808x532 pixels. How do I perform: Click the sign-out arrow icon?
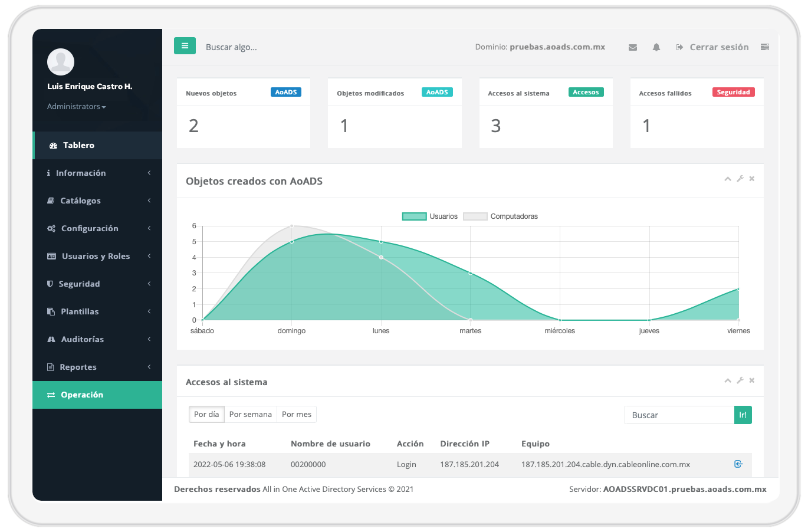point(679,47)
